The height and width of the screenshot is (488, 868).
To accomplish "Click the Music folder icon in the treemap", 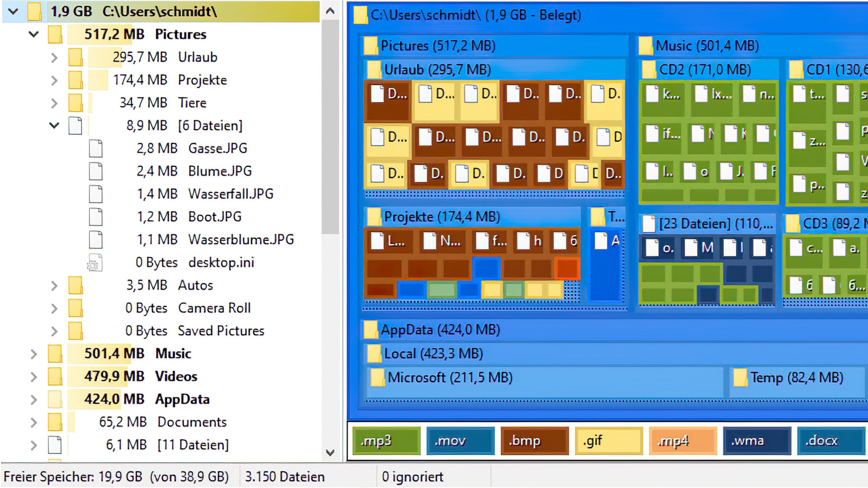I will pyautogui.click(x=646, y=45).
